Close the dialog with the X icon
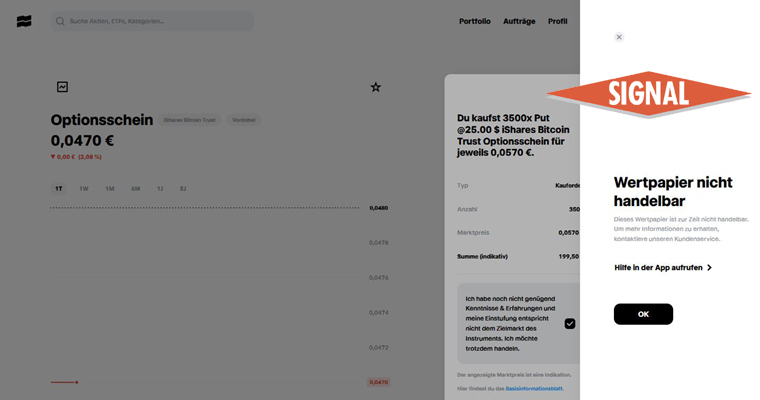Screen dimensions: 760x400 pyautogui.click(x=619, y=37)
